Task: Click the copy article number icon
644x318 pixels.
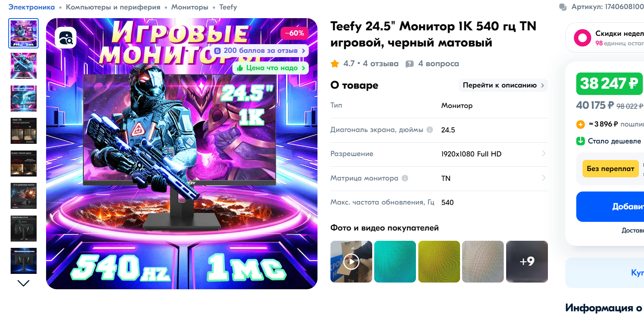Action: pyautogui.click(x=563, y=7)
